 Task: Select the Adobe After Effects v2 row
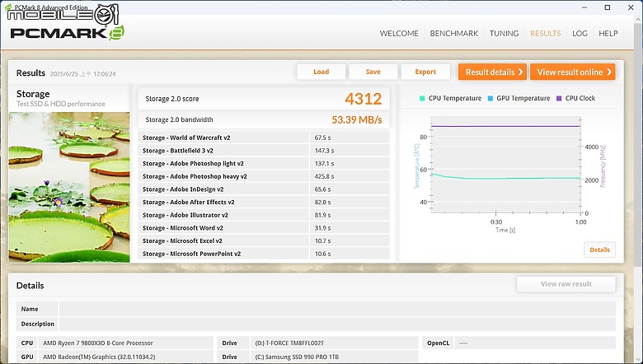[264, 203]
